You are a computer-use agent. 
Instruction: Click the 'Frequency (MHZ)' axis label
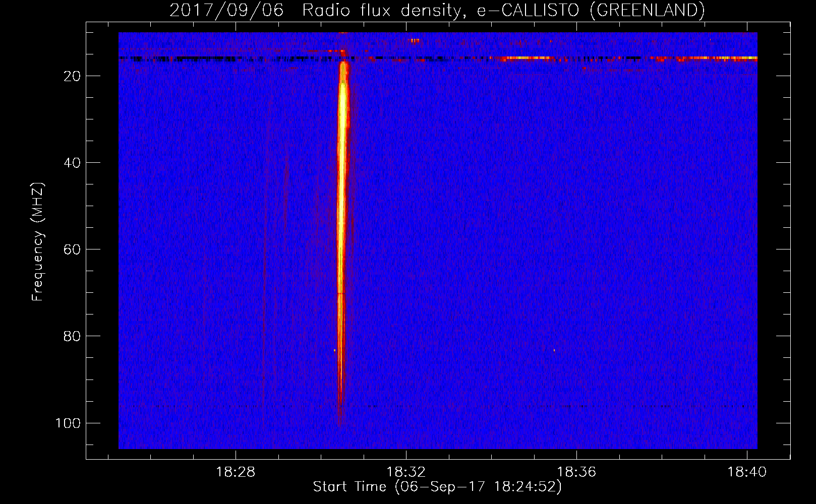pos(38,242)
